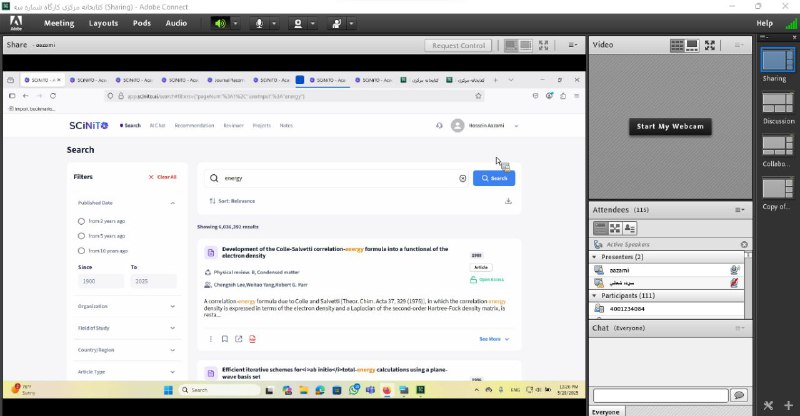Expand the Article Type filter
800x416 pixels.
[x=172, y=372]
